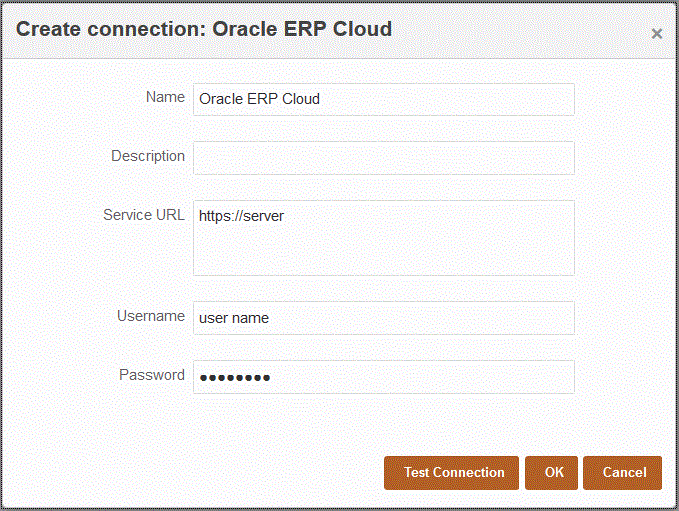Click the Username label
The image size is (679, 511).
(151, 316)
